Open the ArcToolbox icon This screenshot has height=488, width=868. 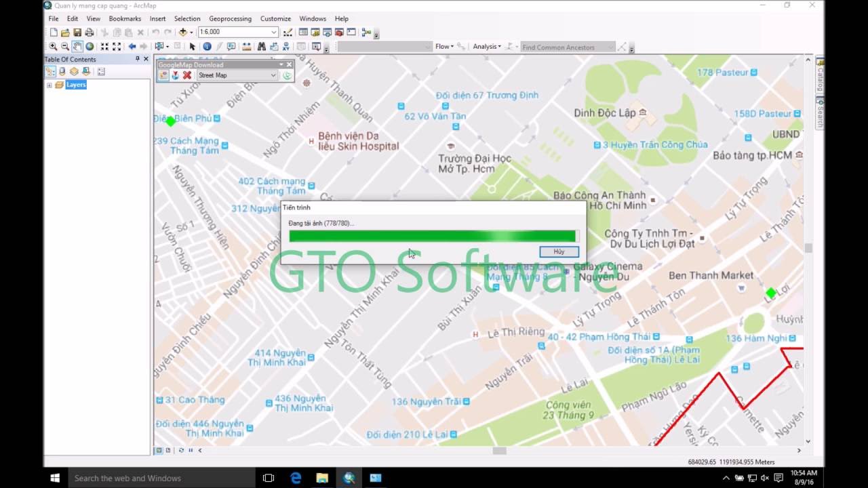[x=339, y=32]
